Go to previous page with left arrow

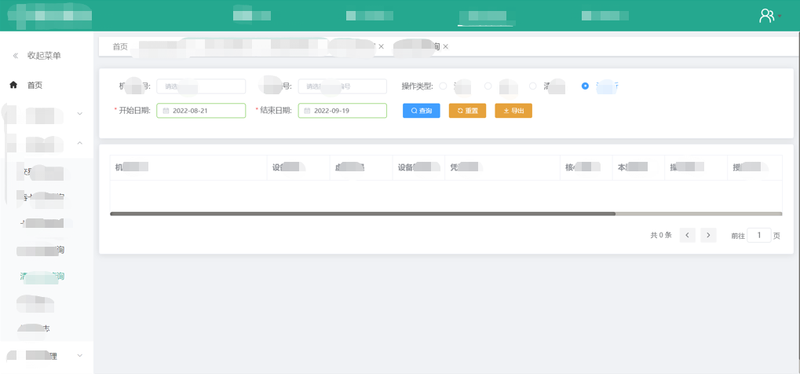click(x=687, y=235)
